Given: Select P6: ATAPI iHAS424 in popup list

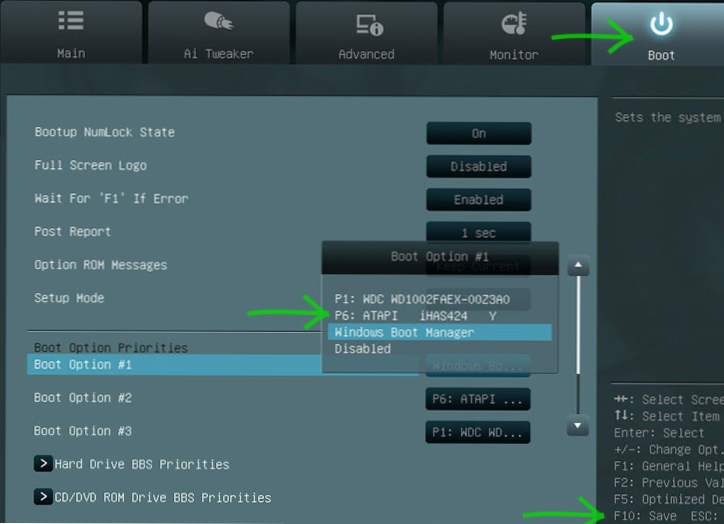Looking at the screenshot, I should 416,316.
